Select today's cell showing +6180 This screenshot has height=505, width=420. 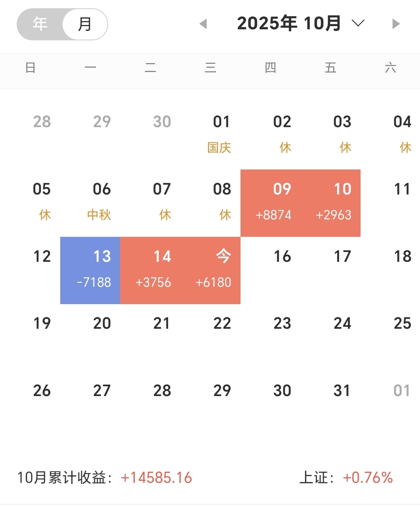click(x=210, y=271)
